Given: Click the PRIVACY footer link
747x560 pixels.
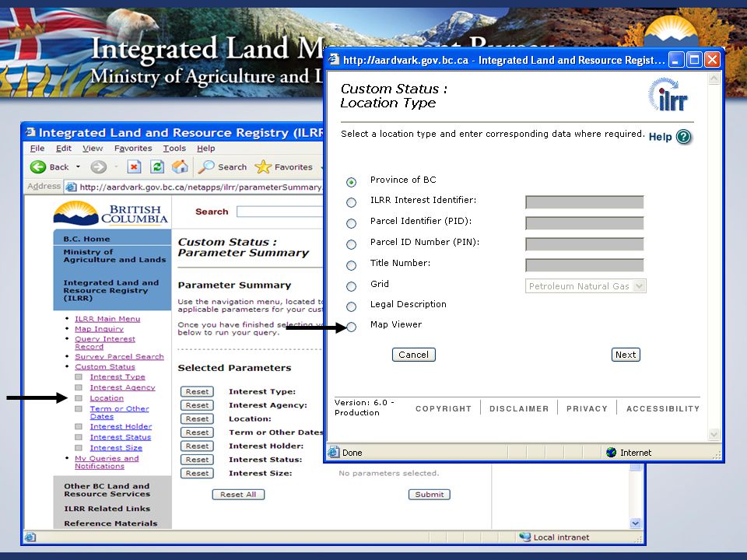Looking at the screenshot, I should 587,408.
